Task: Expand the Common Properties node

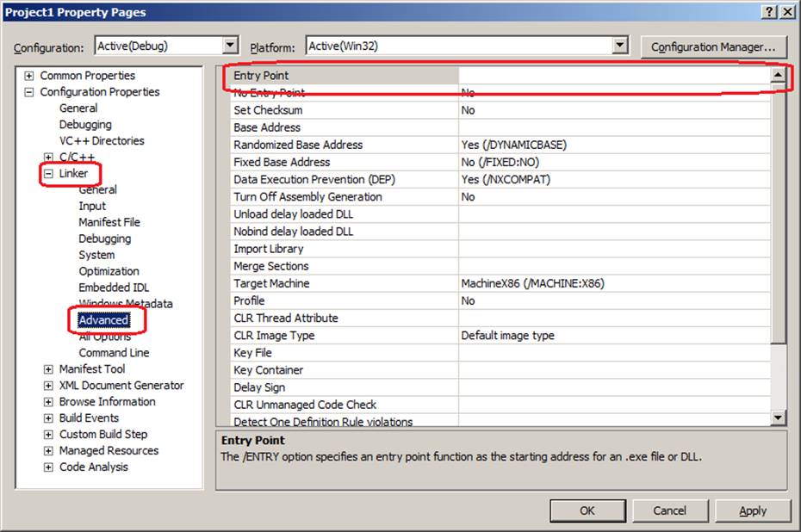Action: click(29, 76)
